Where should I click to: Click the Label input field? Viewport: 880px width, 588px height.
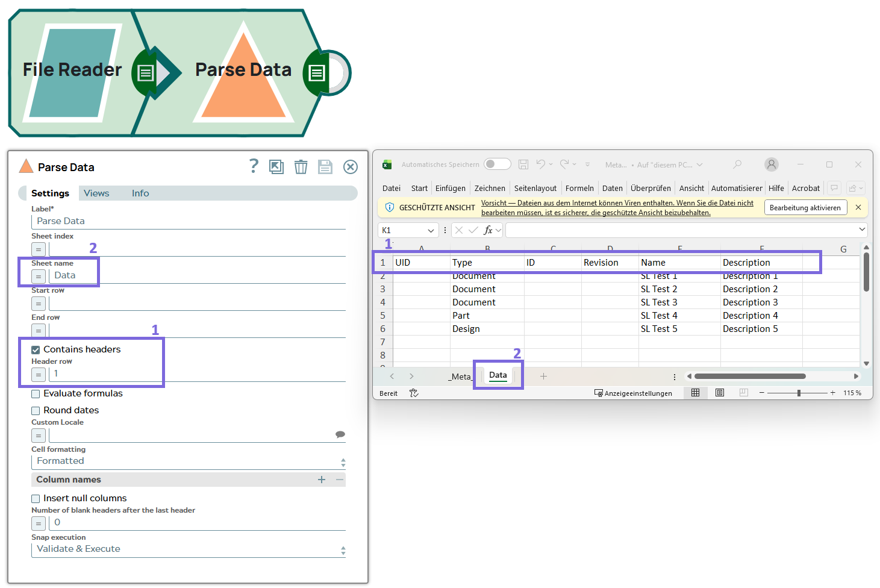pos(189,221)
